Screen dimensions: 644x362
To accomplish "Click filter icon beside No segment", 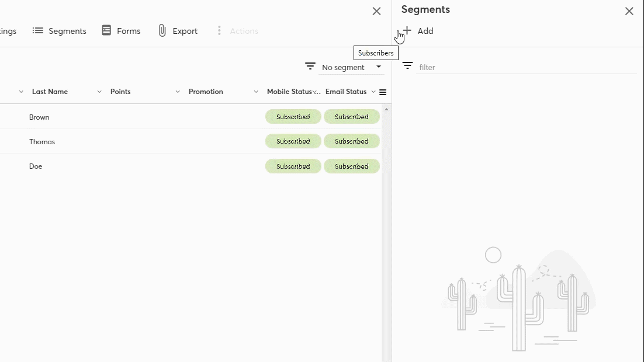I will [x=310, y=67].
